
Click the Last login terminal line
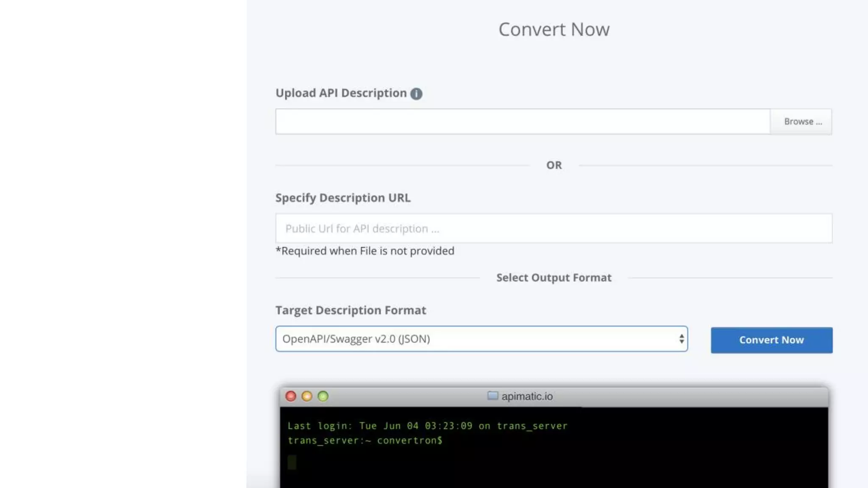click(x=427, y=426)
